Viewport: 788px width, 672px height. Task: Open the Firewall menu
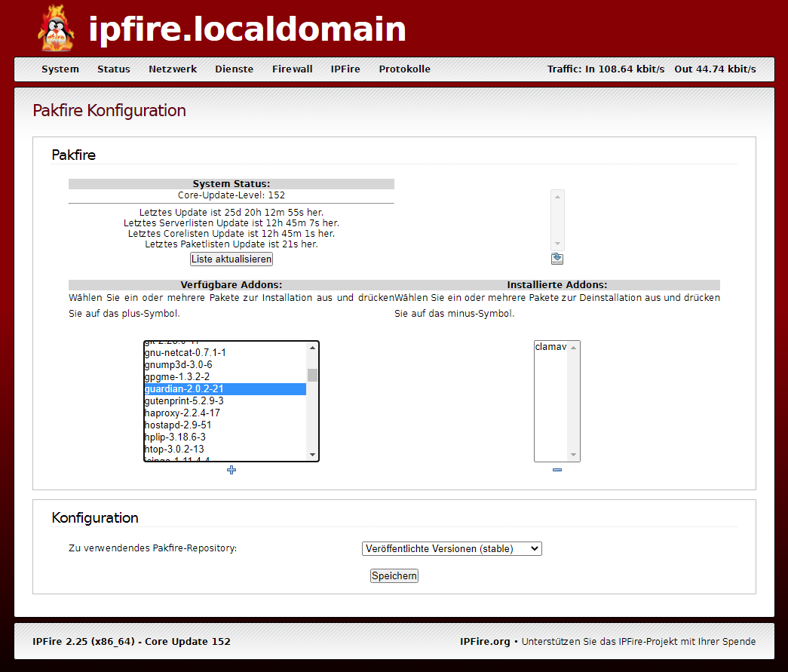pyautogui.click(x=293, y=69)
